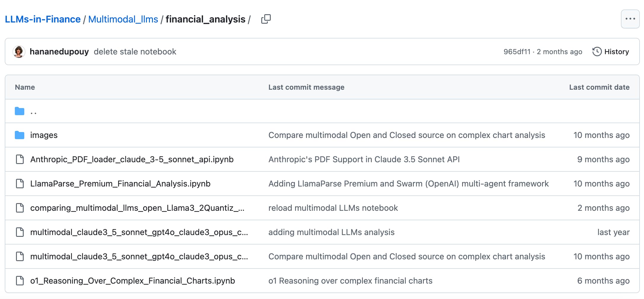Open multimodal_claude3_5 file committed last year
The height and width of the screenshot is (299, 644).
[x=139, y=232]
